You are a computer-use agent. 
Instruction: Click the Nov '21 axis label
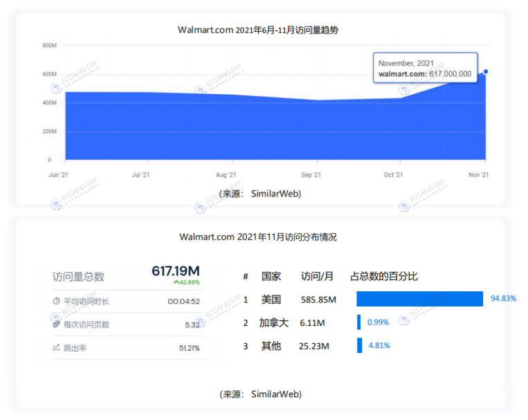pos(478,175)
